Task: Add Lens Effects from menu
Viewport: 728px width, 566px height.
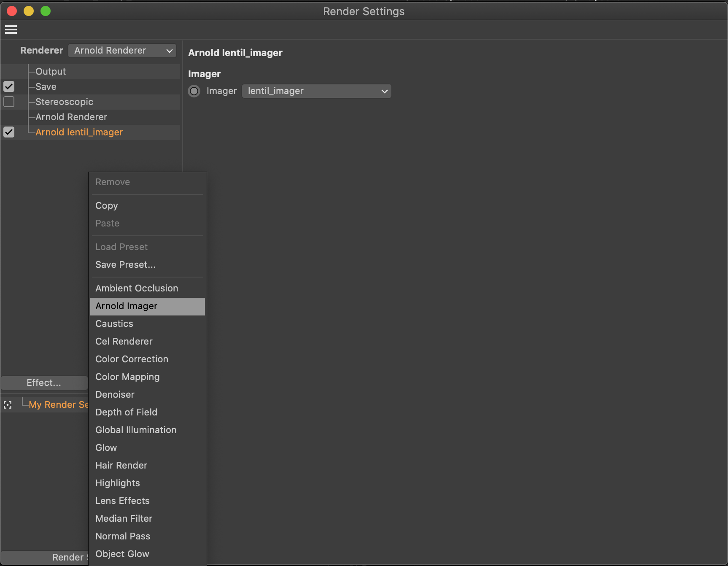Action: point(148,501)
